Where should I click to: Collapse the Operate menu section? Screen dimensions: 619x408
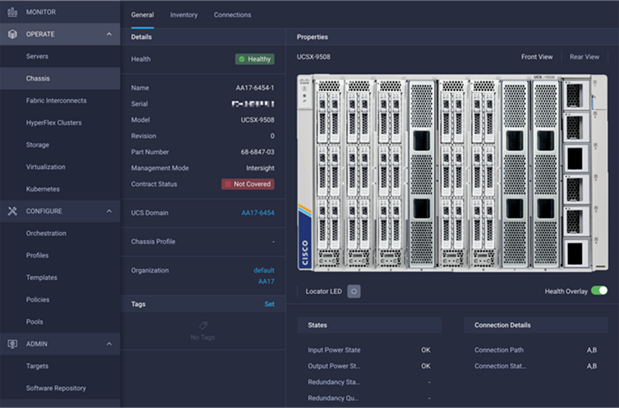point(109,34)
